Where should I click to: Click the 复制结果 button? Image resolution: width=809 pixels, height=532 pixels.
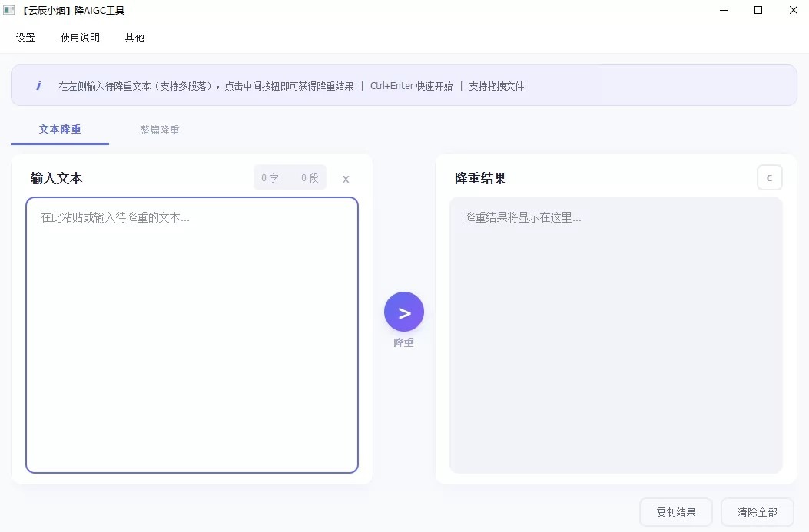(676, 512)
